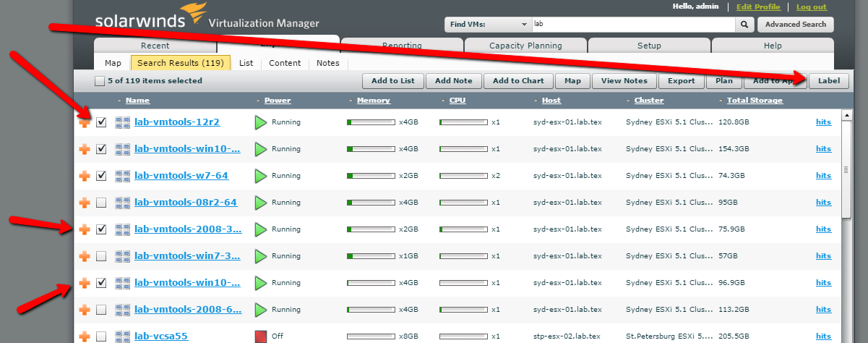Click VM grid icon beside lab-vmtools-2008-3 row
Screen dimensions: 868x343
[122, 229]
